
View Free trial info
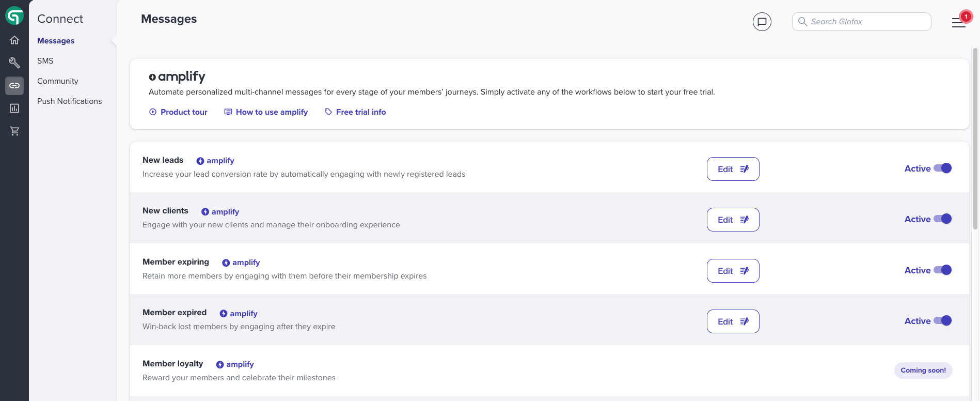click(355, 112)
